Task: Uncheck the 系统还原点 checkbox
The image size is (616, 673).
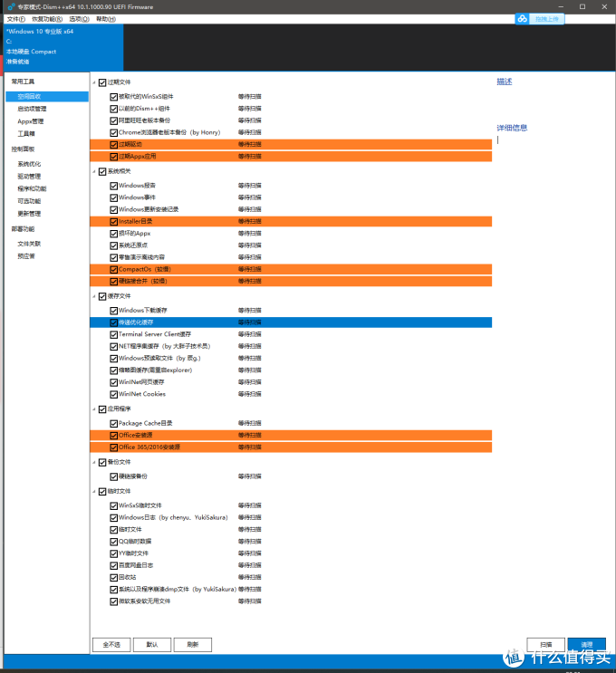Action: click(114, 246)
